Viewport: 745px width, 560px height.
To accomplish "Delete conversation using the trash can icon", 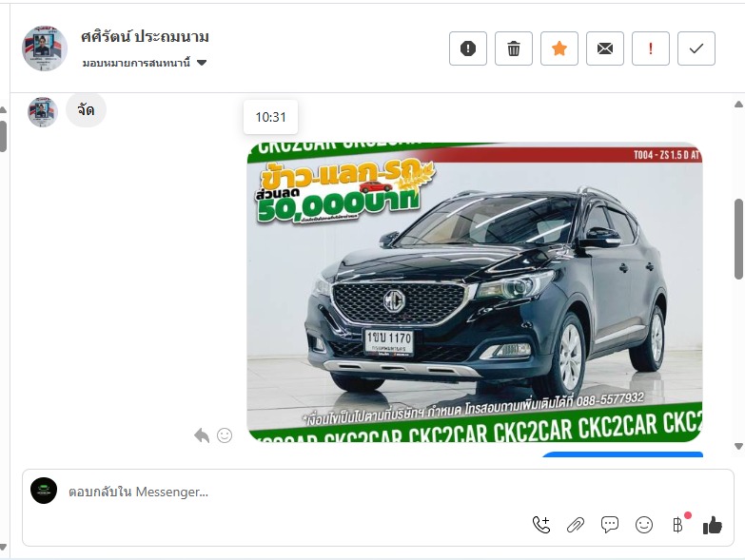I will pyautogui.click(x=514, y=48).
